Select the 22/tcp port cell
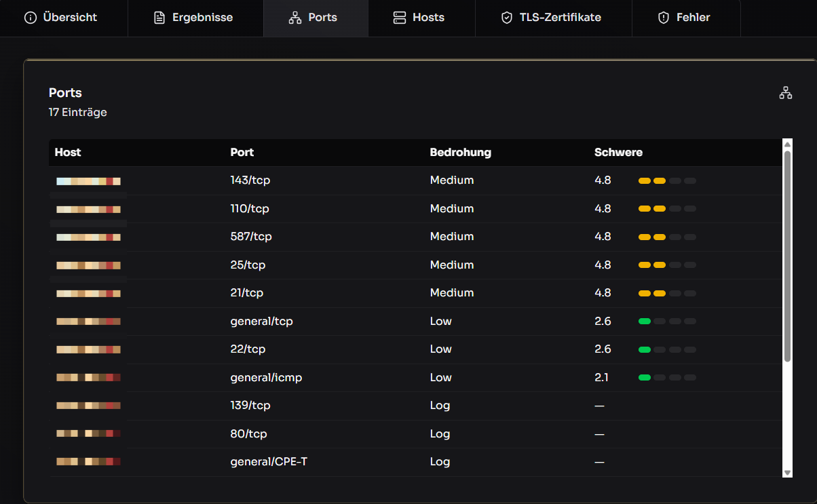The image size is (817, 504). pyautogui.click(x=248, y=349)
